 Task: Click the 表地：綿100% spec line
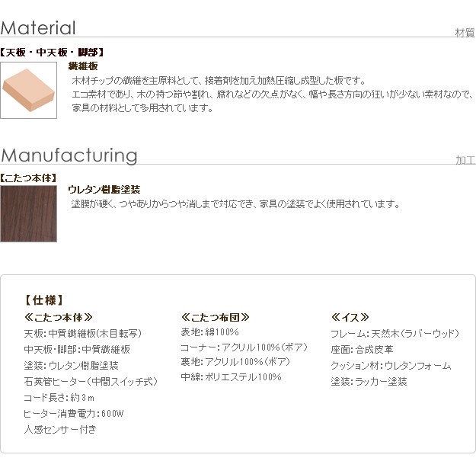pos(209,333)
